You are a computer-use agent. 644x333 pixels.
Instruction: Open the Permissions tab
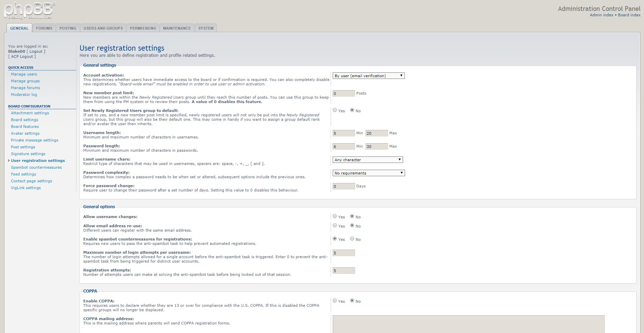coord(143,28)
